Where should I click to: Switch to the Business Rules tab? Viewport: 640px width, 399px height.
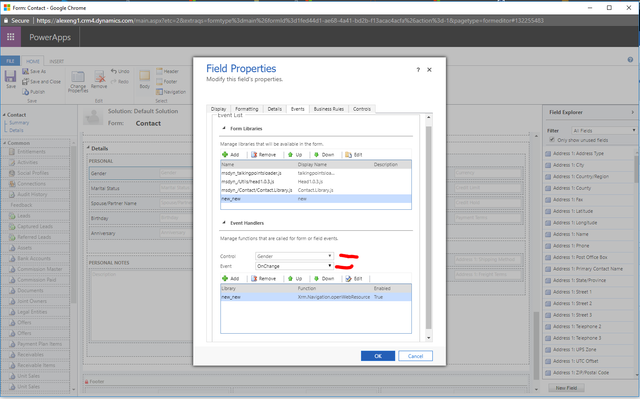coord(329,109)
